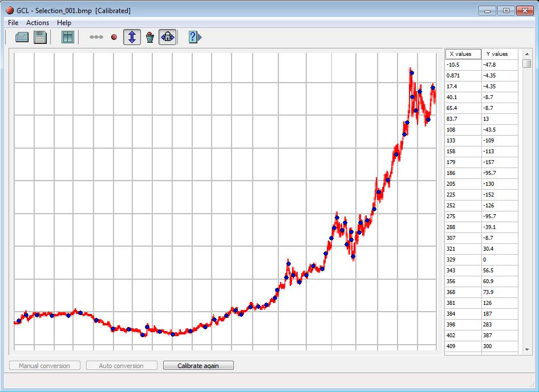Viewport: 539px width, 392px height.
Task: Select the X value cell 205
Action: pyautogui.click(x=463, y=184)
